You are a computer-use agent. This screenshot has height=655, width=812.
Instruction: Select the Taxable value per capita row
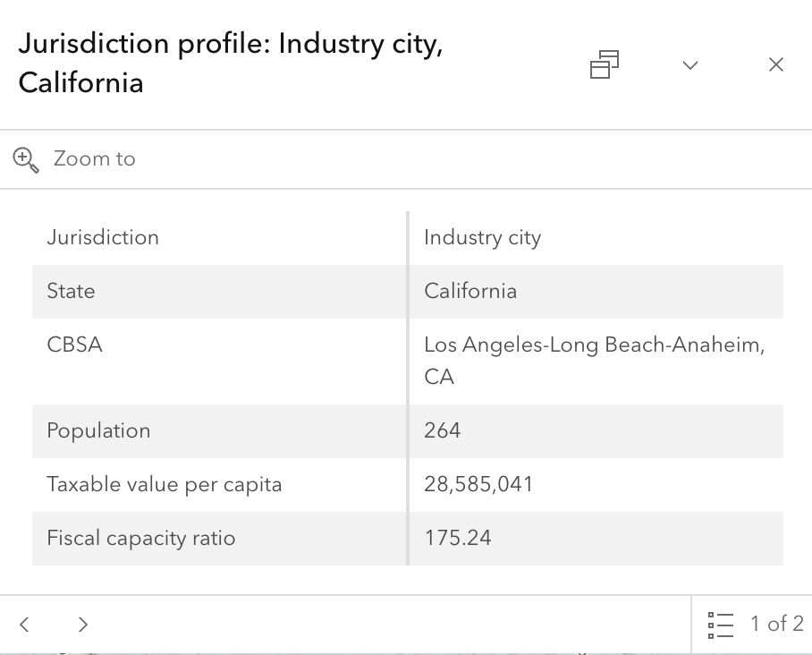click(165, 484)
